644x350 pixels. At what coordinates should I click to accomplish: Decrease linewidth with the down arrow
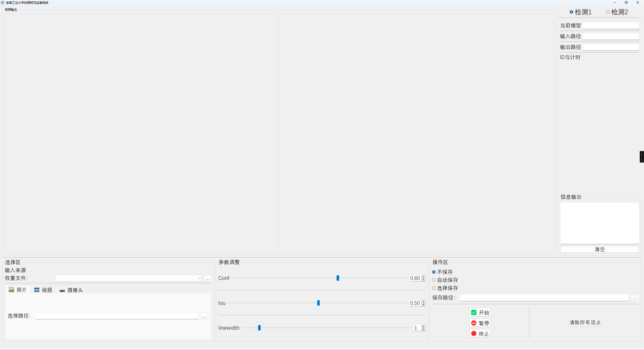click(423, 329)
